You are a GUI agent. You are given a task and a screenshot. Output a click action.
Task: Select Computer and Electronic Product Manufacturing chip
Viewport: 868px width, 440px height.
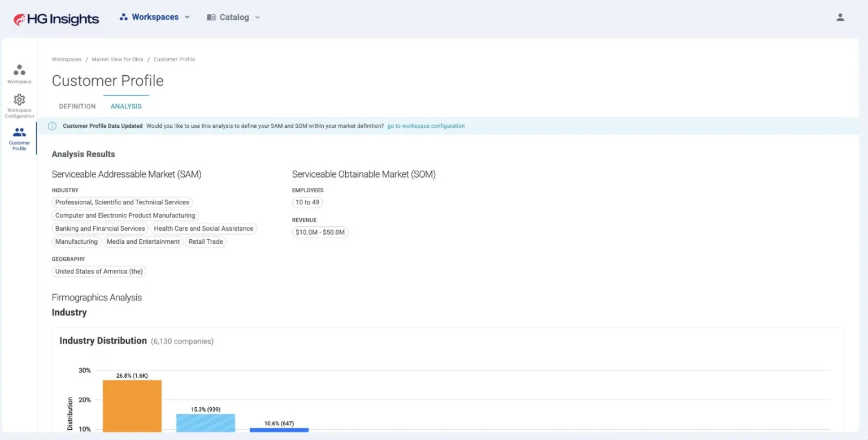tap(125, 215)
